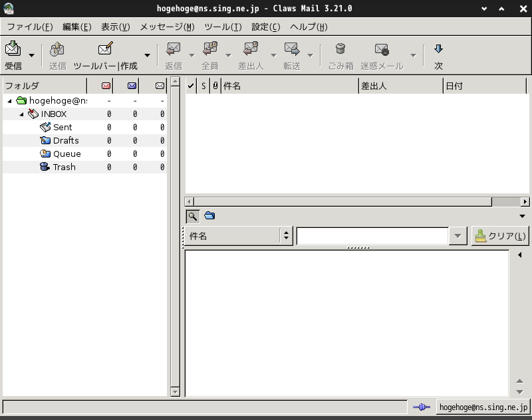Click the S status column header
Screen dimensions: 532x420
click(x=203, y=86)
